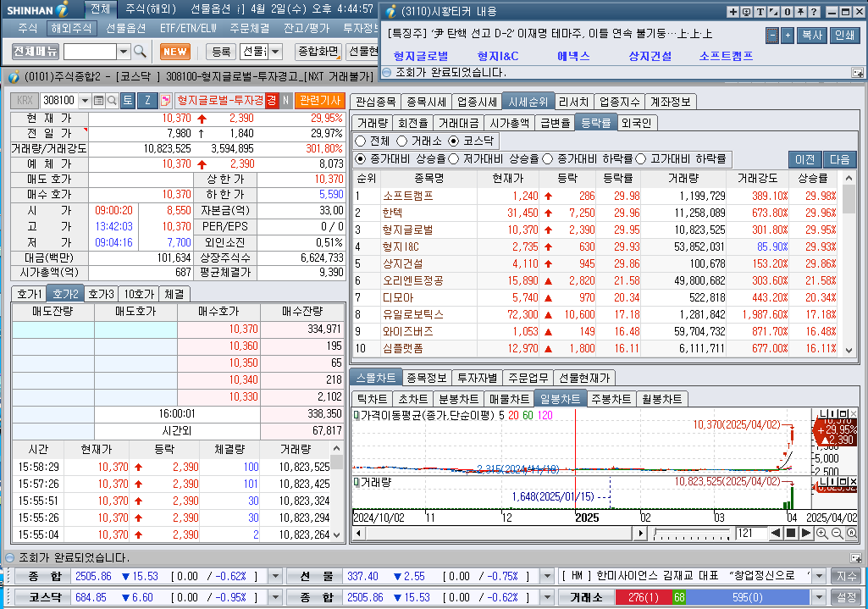The height and width of the screenshot is (609, 868).
Task: Switch to 분봉차트 chart tab
Action: click(x=458, y=399)
